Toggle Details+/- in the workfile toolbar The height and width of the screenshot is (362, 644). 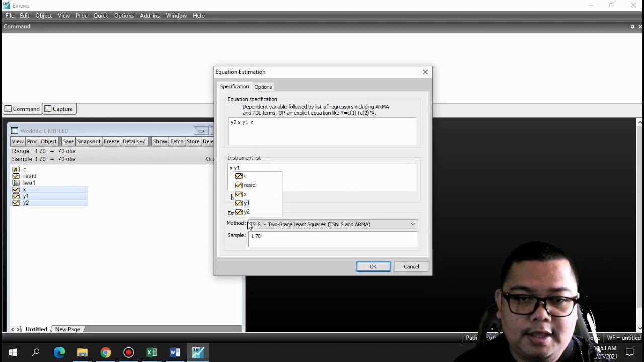pos(135,142)
